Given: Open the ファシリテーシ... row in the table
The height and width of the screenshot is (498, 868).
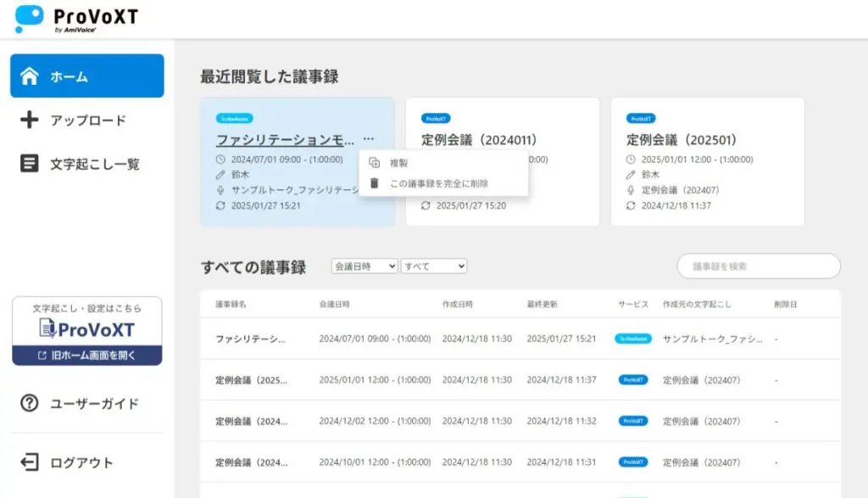Looking at the screenshot, I should (520, 339).
